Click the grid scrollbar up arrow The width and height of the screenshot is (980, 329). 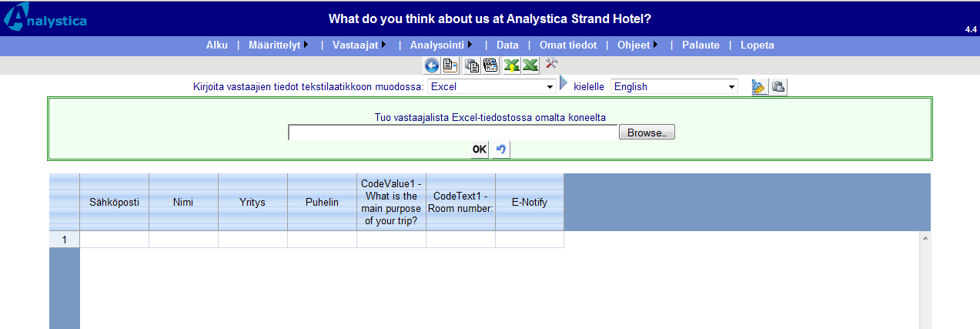pos(925,238)
